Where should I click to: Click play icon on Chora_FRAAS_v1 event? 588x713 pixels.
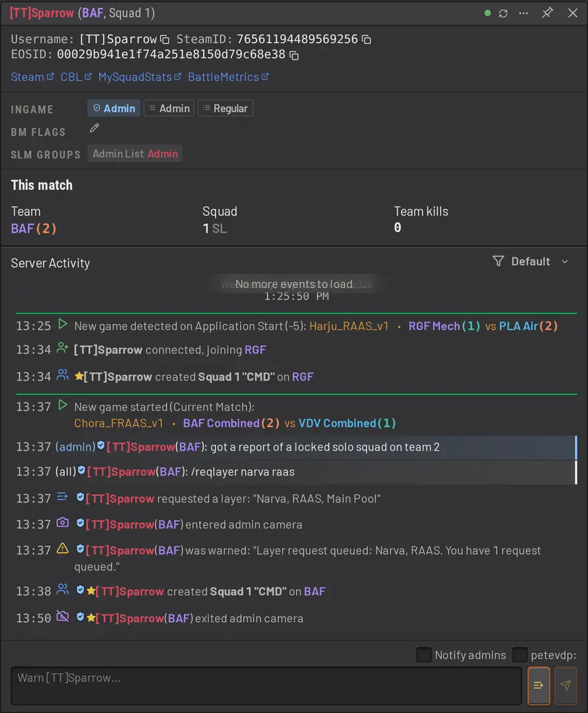63,405
